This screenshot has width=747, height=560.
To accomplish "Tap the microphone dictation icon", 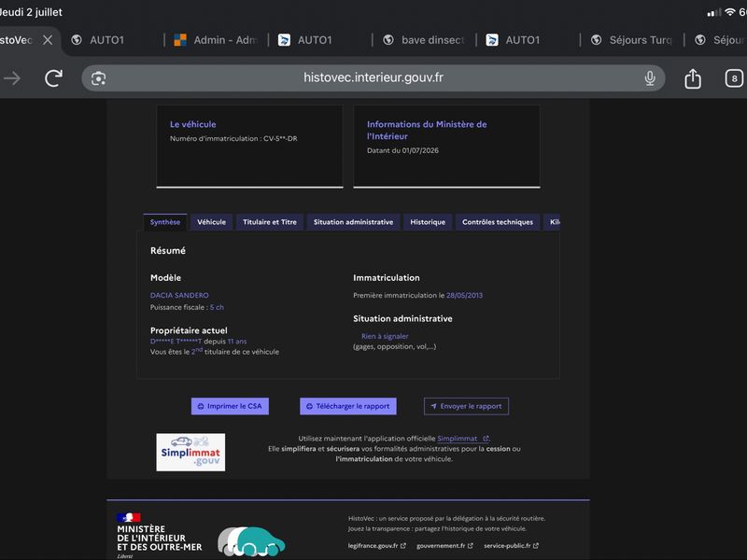I will click(x=650, y=78).
